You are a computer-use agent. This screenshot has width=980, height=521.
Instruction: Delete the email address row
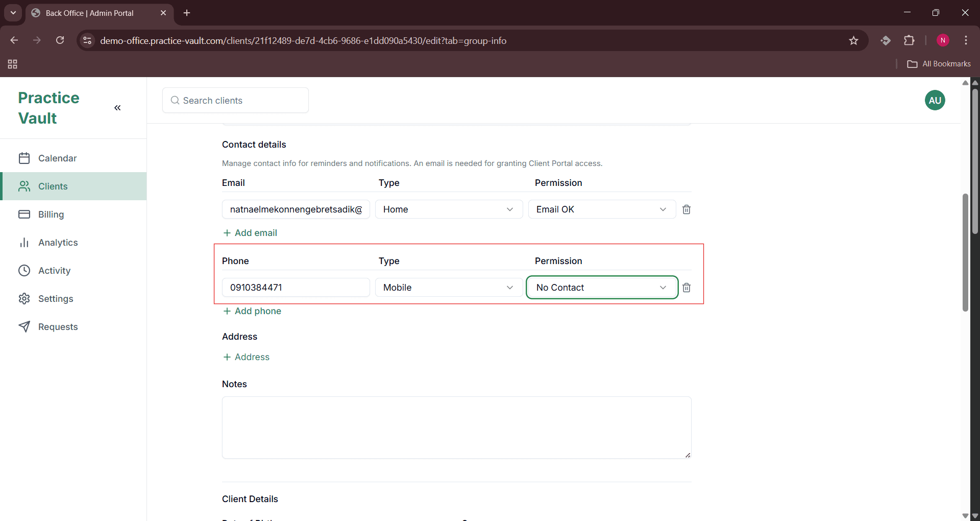(x=686, y=209)
